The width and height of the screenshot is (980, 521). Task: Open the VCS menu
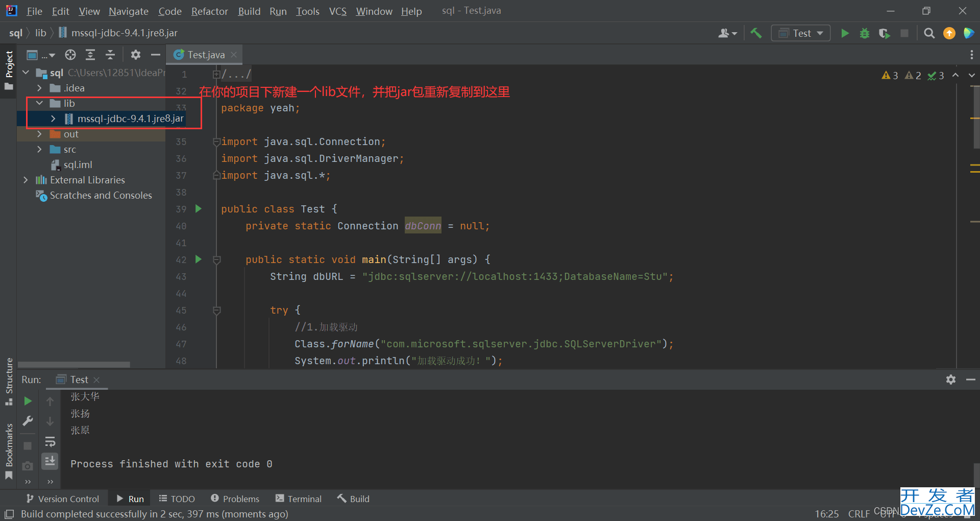point(338,11)
